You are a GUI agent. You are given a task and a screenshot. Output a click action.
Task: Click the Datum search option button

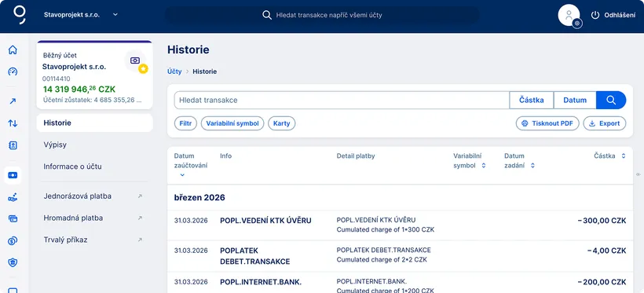pyautogui.click(x=575, y=101)
